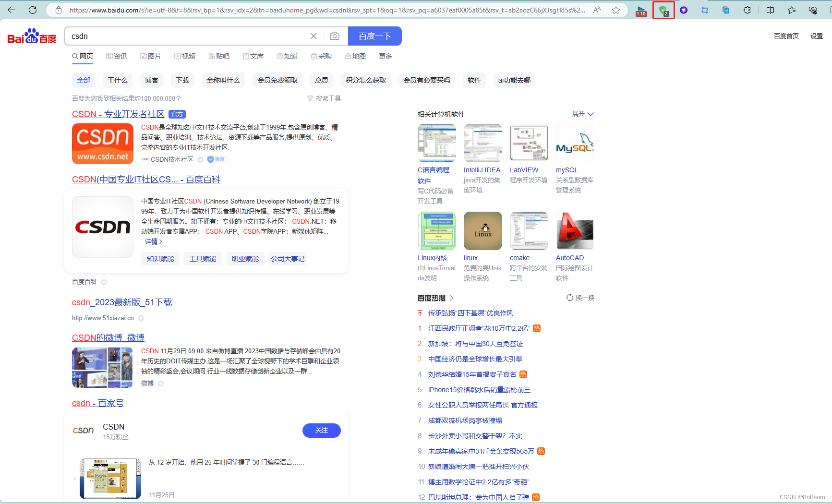Open the AutoCAD software thumbnail
This screenshot has height=504, width=832.
click(x=575, y=231)
